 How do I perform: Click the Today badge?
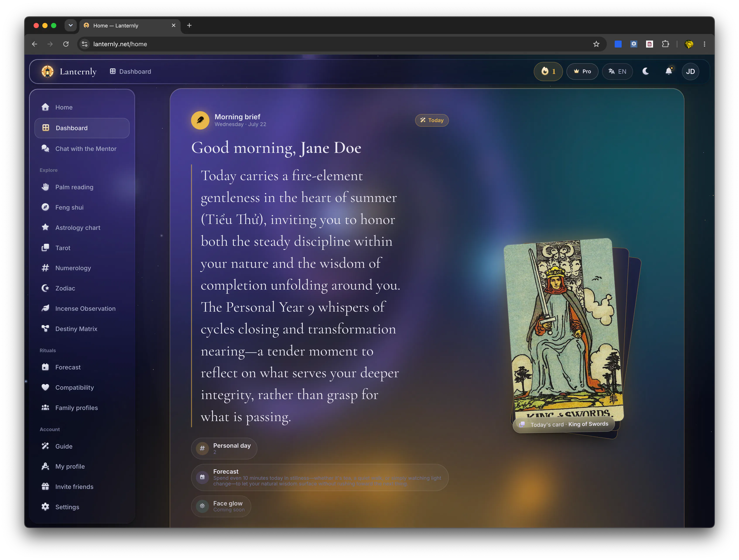[432, 120]
